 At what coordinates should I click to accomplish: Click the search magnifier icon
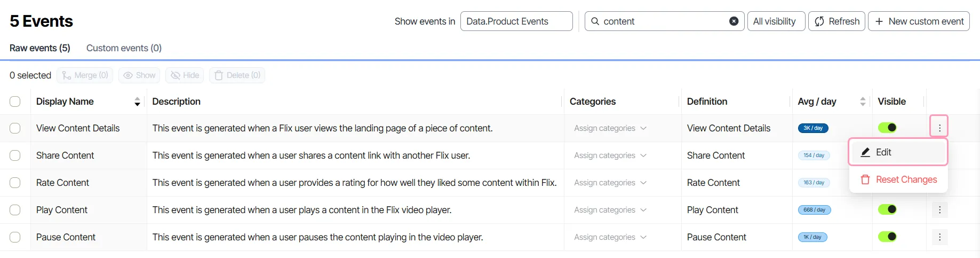[595, 21]
